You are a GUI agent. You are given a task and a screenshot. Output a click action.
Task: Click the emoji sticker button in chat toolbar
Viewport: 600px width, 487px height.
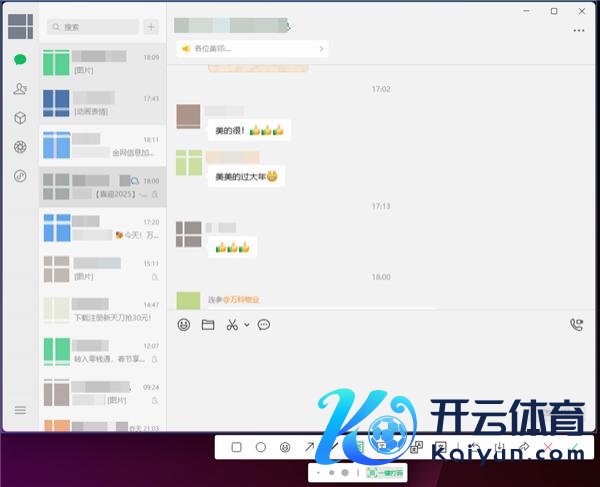[x=183, y=325]
